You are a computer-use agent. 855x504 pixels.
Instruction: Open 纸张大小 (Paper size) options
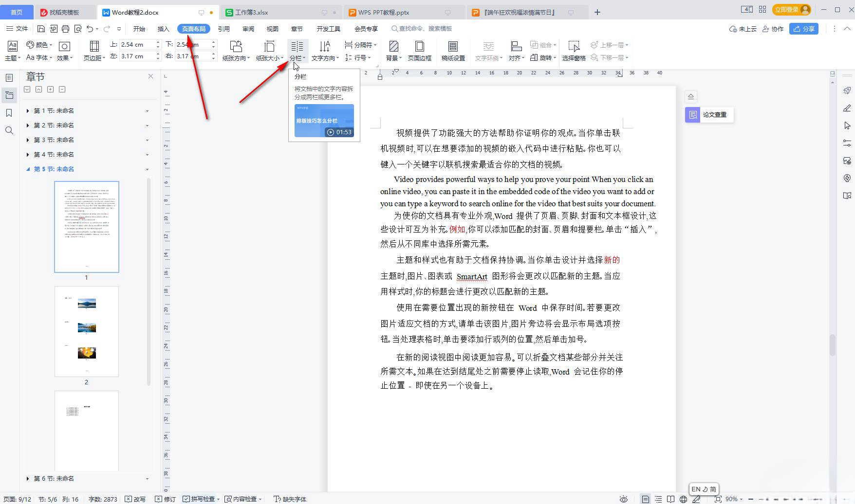pyautogui.click(x=269, y=51)
